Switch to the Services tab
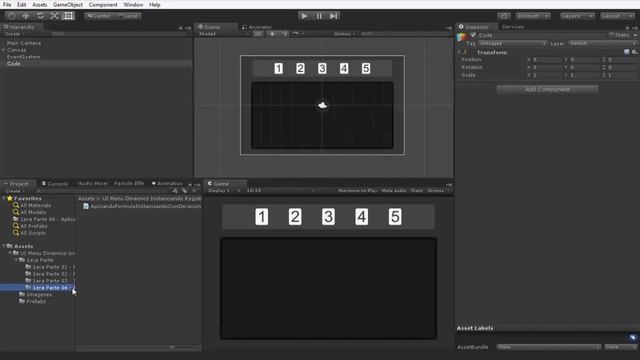This screenshot has height=360, width=640. (513, 27)
